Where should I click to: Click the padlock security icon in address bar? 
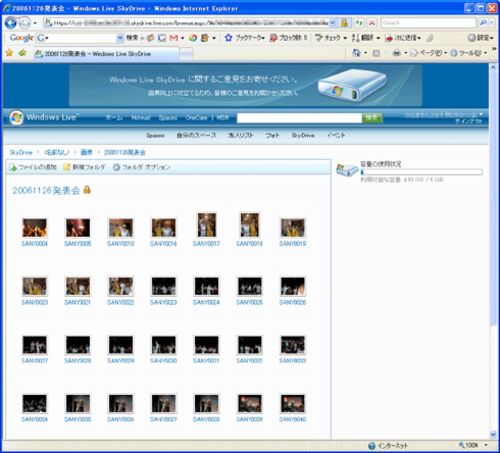pos(344,23)
